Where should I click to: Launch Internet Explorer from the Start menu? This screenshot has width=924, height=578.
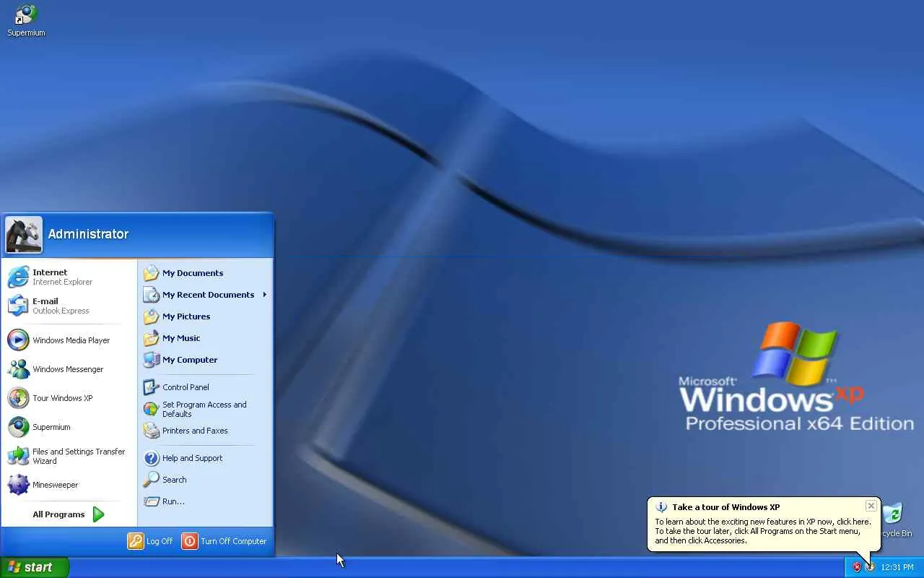coord(69,277)
